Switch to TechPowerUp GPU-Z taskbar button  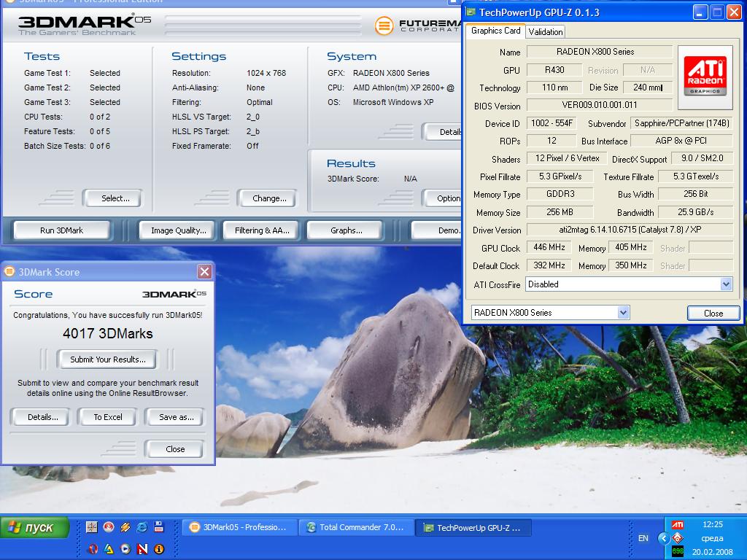[x=473, y=528]
